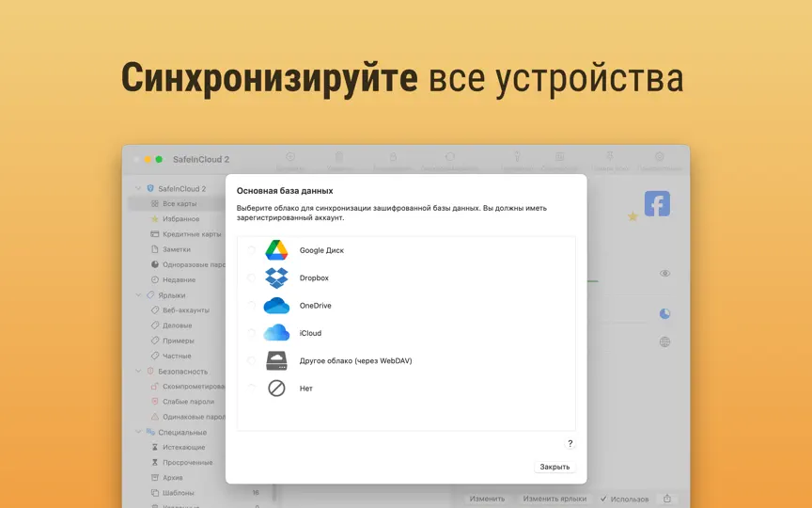Click the sync toolbar icon
Viewport: 812px width, 508px height.
click(449, 156)
